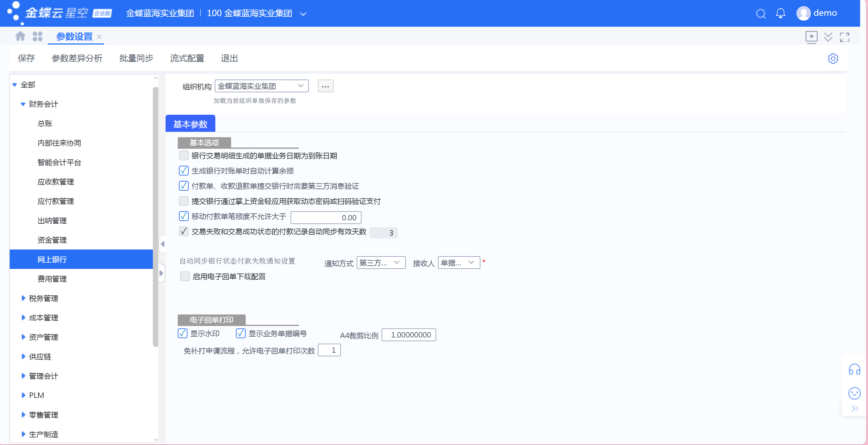Check 启用电子回单下载配置 option
868x445 pixels.
185,277
